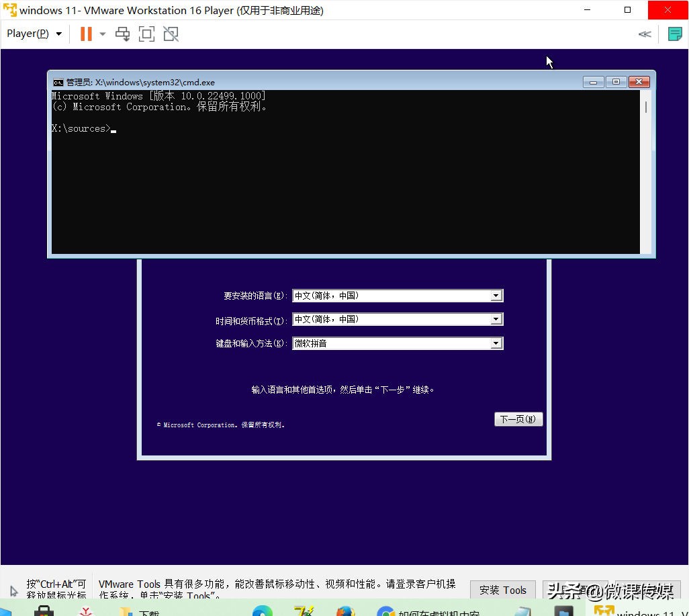The height and width of the screenshot is (616, 689).
Task: Send Ctrl+Alt+Del to the guest OS
Action: coord(122,34)
